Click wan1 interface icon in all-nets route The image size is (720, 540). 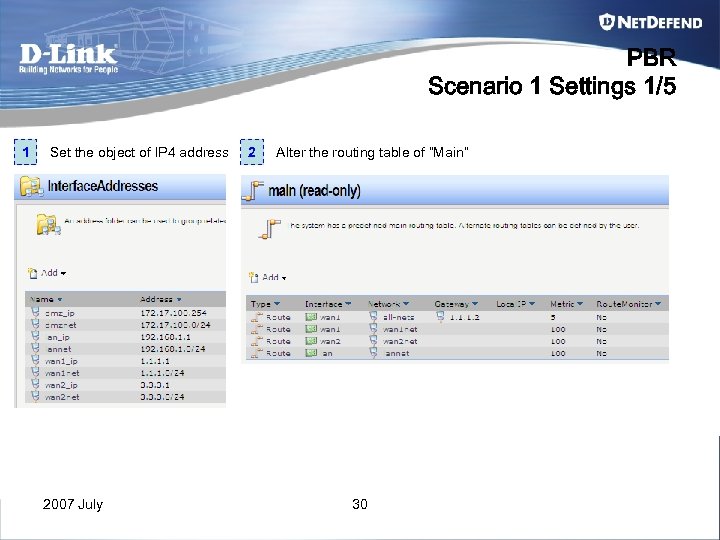311,317
